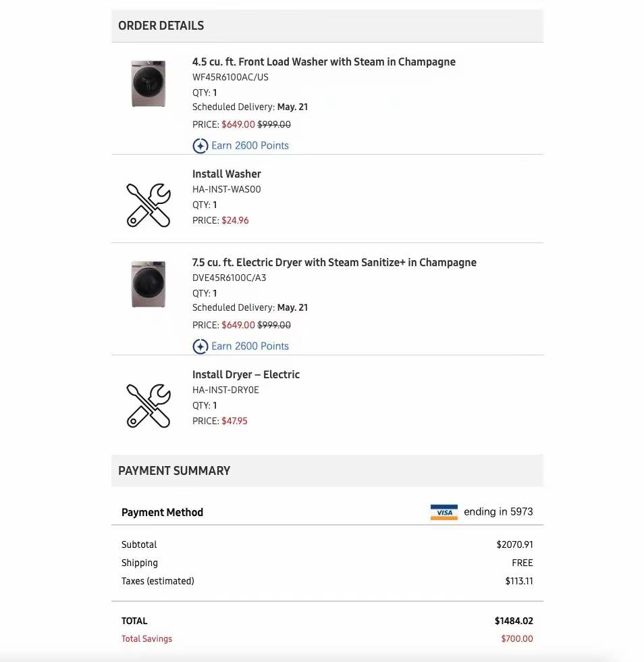Click the Total Savings label
Image resolution: width=644 pixels, height=662 pixels.
(146, 638)
